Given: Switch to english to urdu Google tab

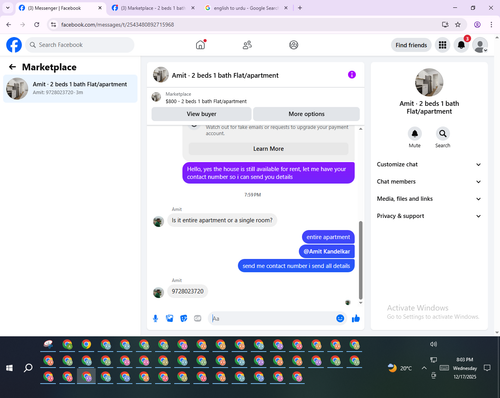Looking at the screenshot, I should tap(246, 8).
